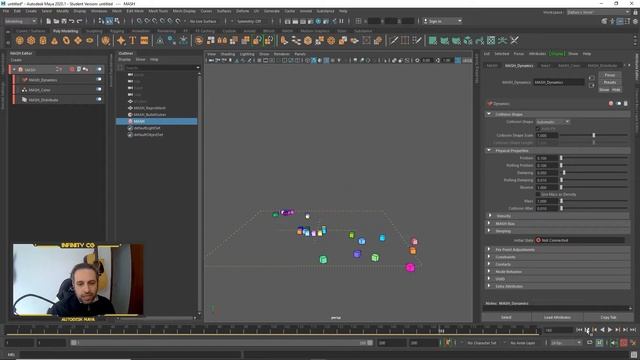Click the polygon cube shelf icon
The height and width of the screenshot is (360, 640).
[31, 40]
